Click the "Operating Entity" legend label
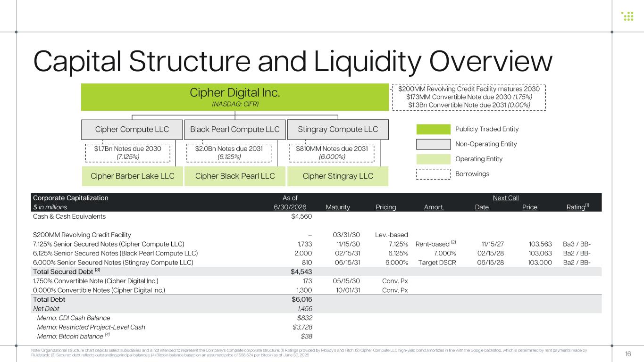 (479, 159)
